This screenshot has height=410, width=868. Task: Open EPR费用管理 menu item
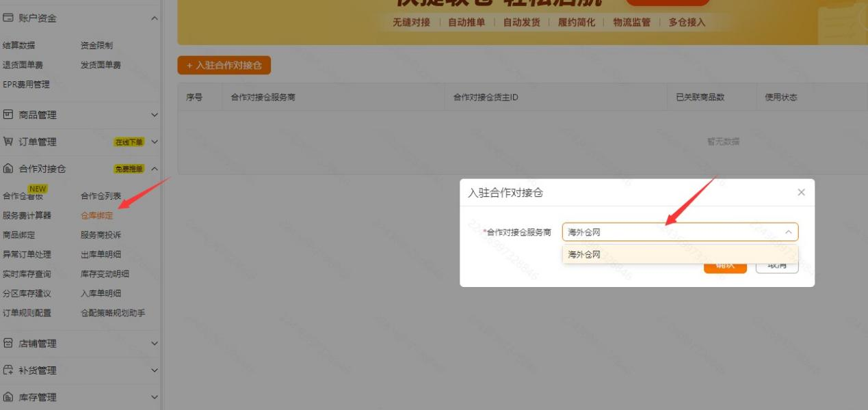pos(26,85)
